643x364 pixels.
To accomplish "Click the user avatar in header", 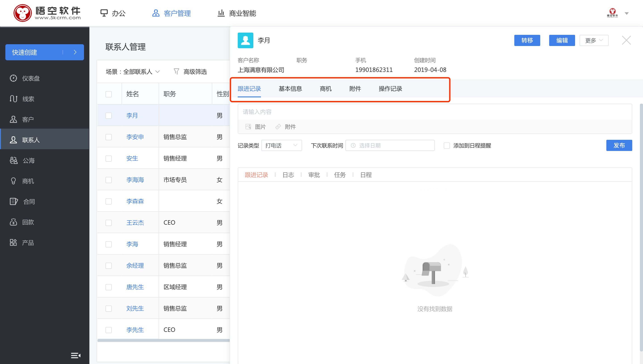I will (x=612, y=13).
